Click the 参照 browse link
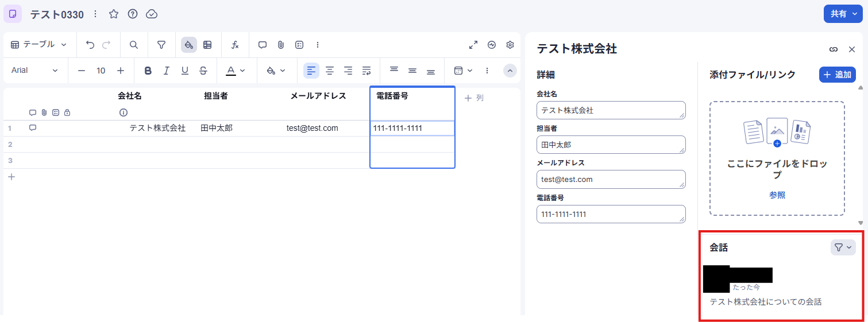868x322 pixels. (x=777, y=195)
